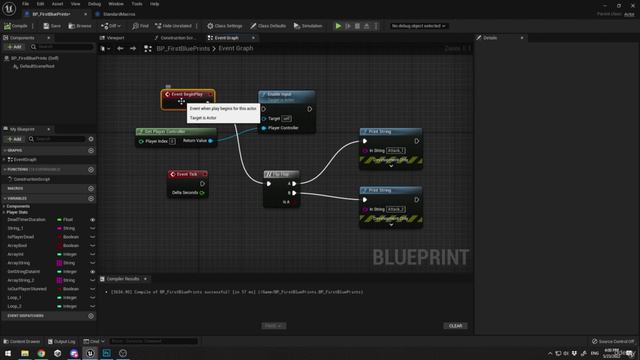Click Flip Flop A output pin

coord(294,184)
